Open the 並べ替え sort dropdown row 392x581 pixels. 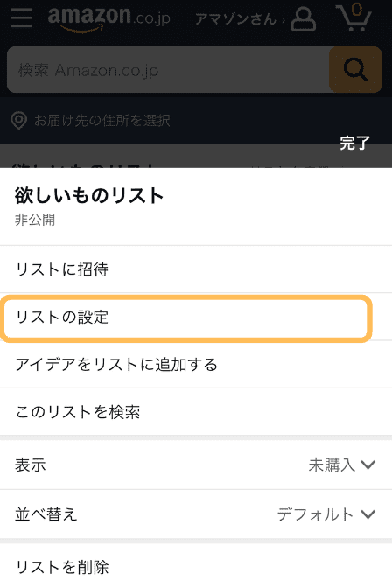point(196,514)
